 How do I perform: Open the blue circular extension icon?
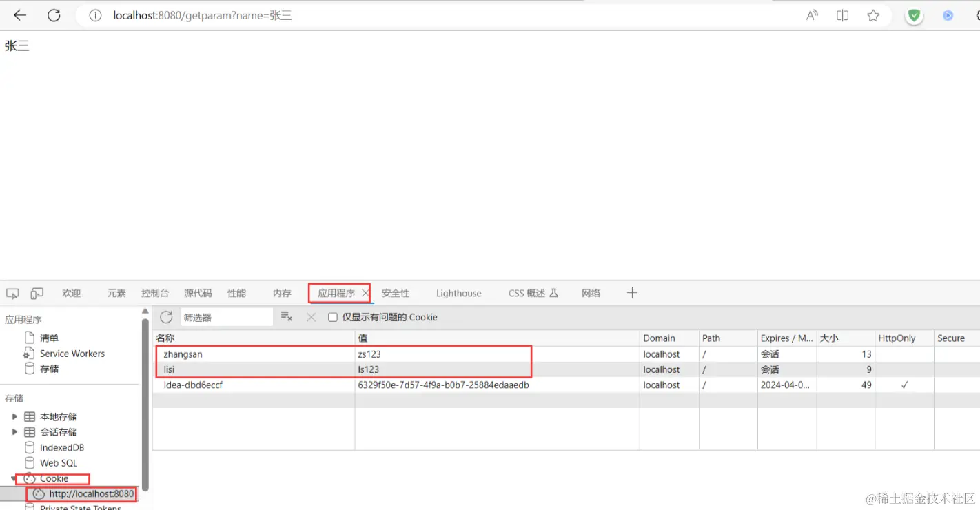point(948,15)
